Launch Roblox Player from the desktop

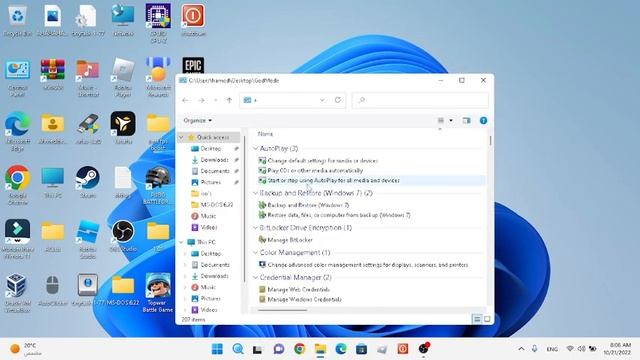(123, 77)
